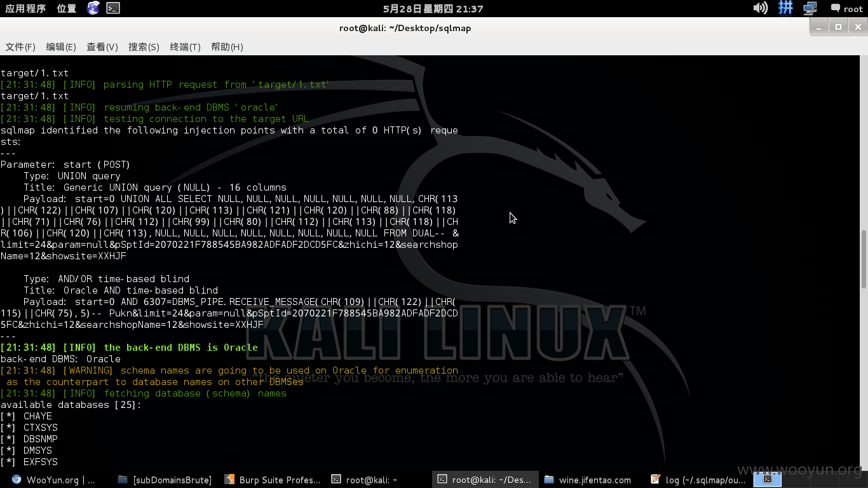Close the sqlmap terminal window
The height and width of the screenshot is (488, 868).
point(857,27)
